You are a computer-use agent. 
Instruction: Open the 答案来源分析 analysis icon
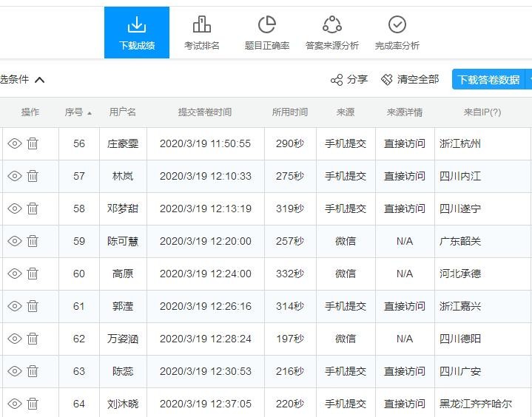click(331, 33)
